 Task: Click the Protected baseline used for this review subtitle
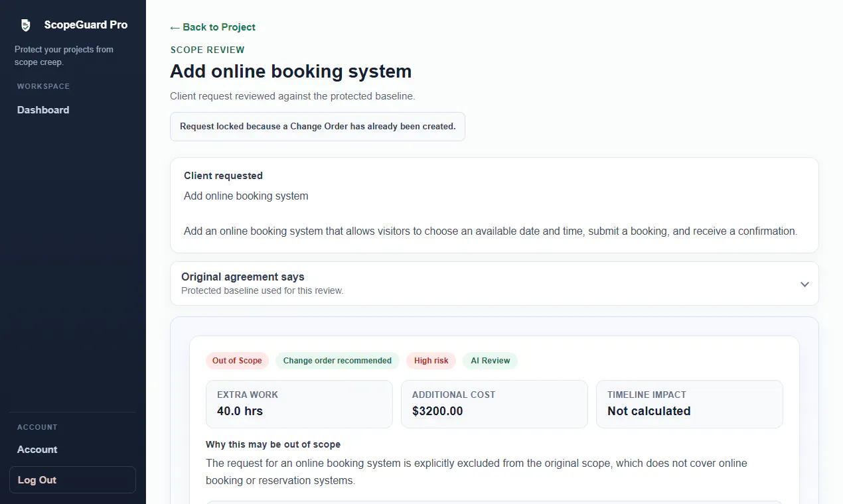(x=262, y=290)
